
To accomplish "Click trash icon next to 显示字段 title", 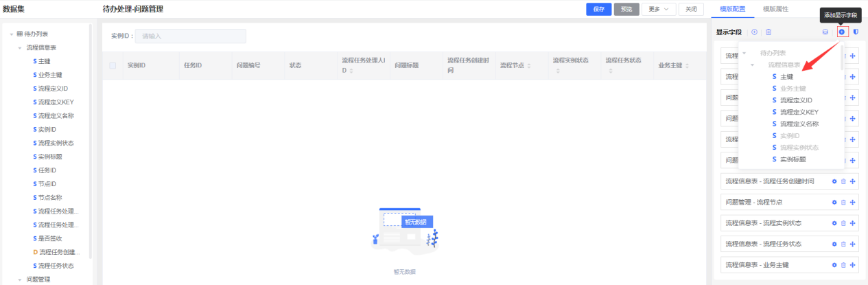I will pyautogui.click(x=769, y=32).
